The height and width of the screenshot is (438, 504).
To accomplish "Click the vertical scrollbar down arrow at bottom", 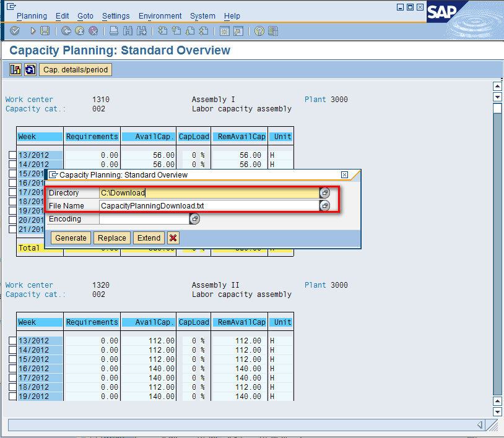I will [x=497, y=411].
